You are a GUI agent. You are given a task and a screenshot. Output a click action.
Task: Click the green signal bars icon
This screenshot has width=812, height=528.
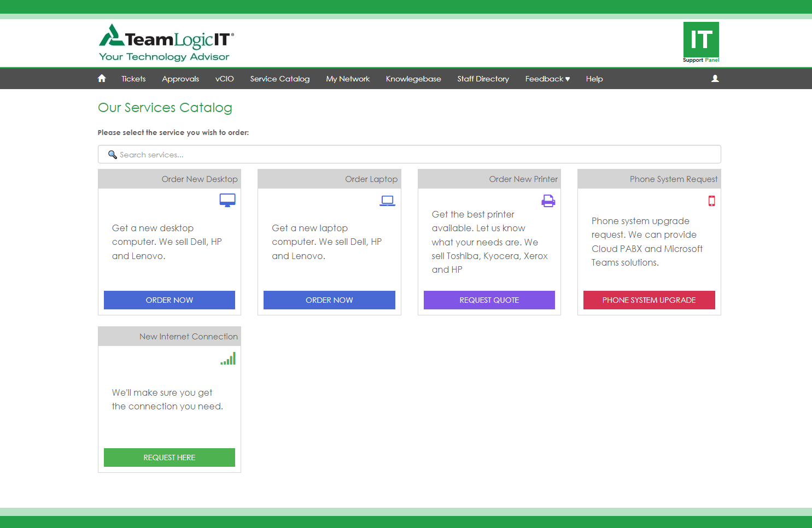click(x=228, y=359)
